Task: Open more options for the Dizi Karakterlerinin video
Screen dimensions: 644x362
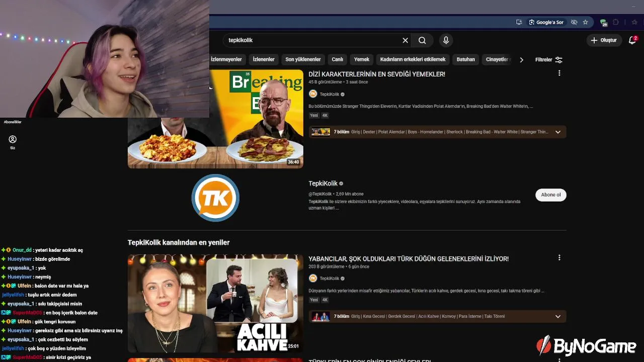Action: click(559, 73)
